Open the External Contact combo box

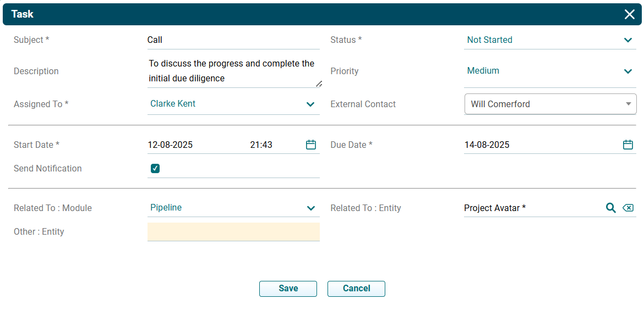[x=550, y=104]
